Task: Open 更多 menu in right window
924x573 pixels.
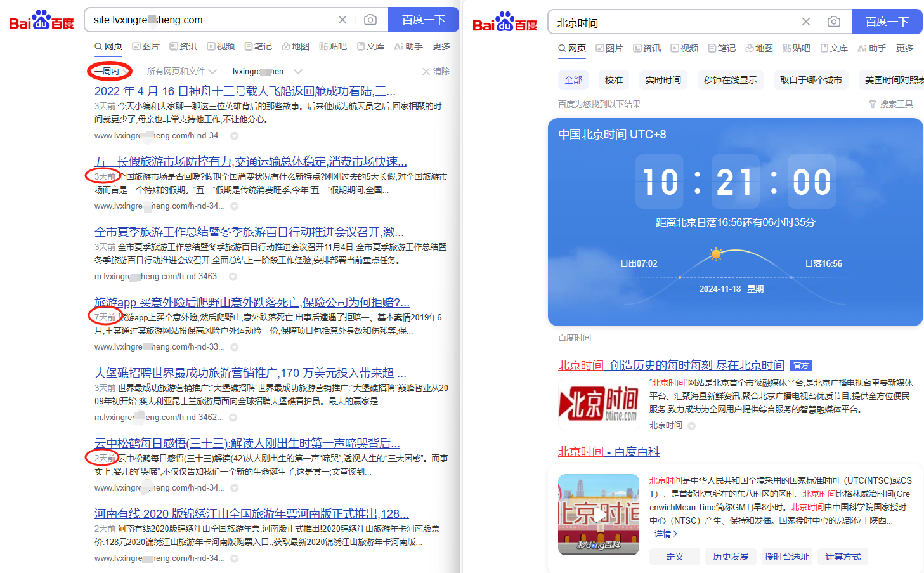Action: pos(905,48)
